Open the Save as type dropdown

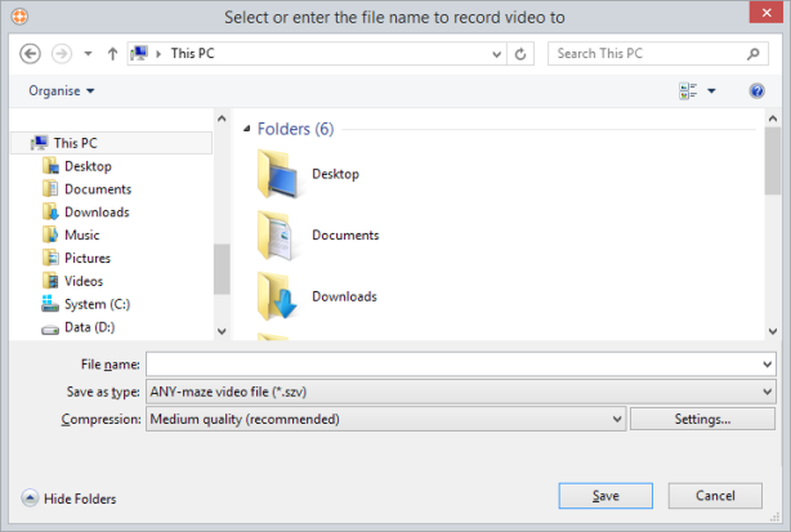(767, 392)
